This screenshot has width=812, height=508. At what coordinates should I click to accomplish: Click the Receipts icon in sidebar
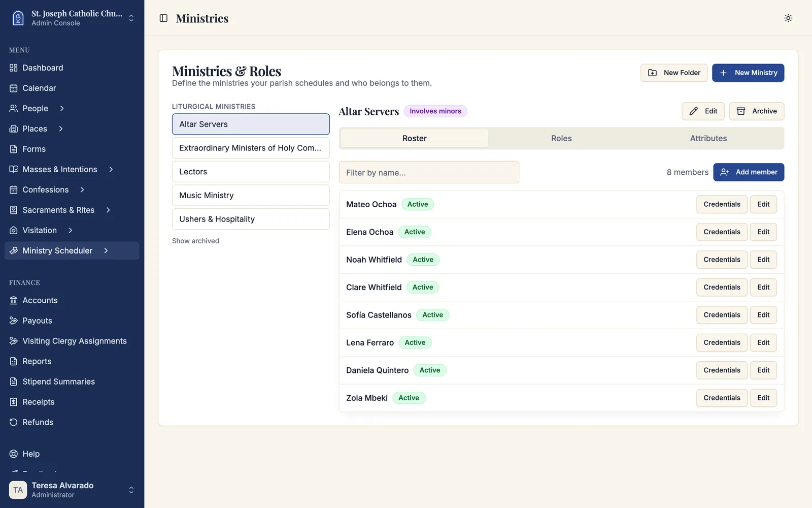pos(14,402)
